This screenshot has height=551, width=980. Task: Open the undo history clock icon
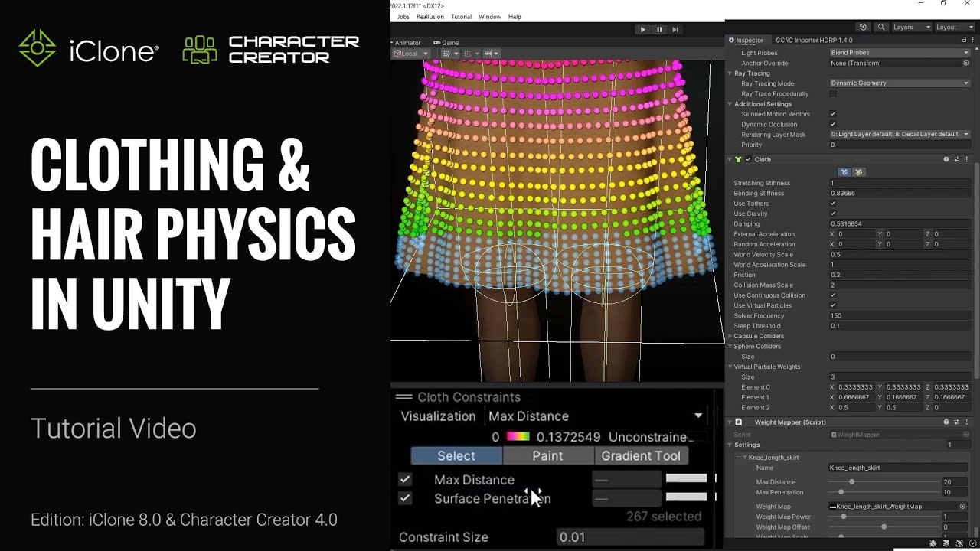coord(864,27)
